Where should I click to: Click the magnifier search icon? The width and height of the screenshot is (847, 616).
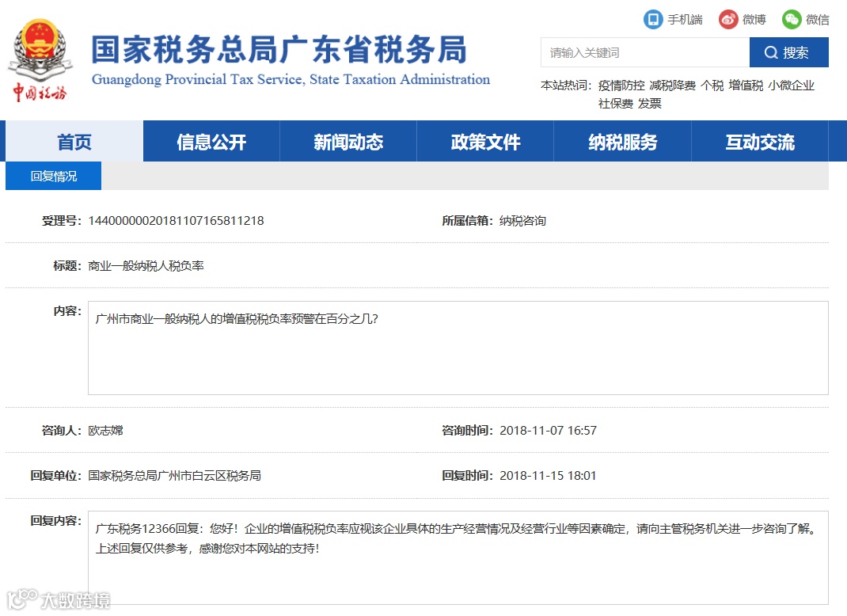point(771,52)
